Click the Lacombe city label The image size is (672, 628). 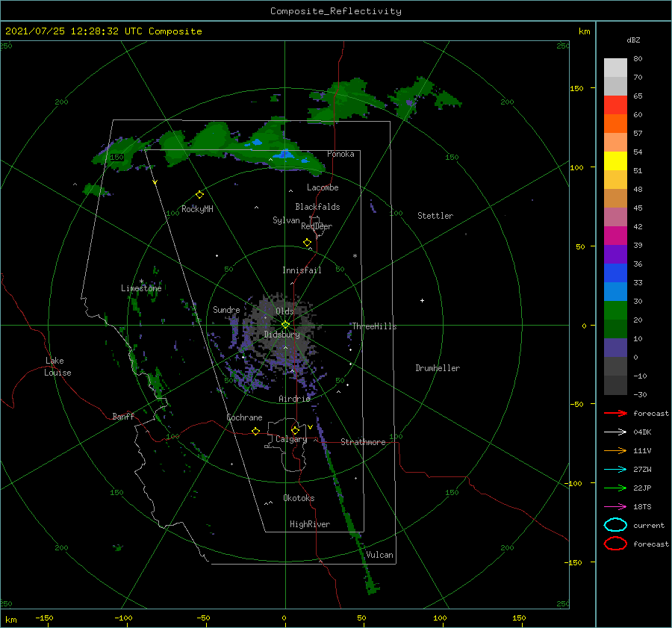[x=323, y=187]
